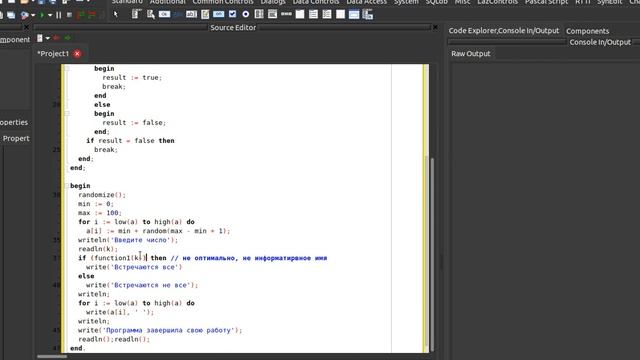
Task: Open the Misc palette tab
Action: pos(462,2)
